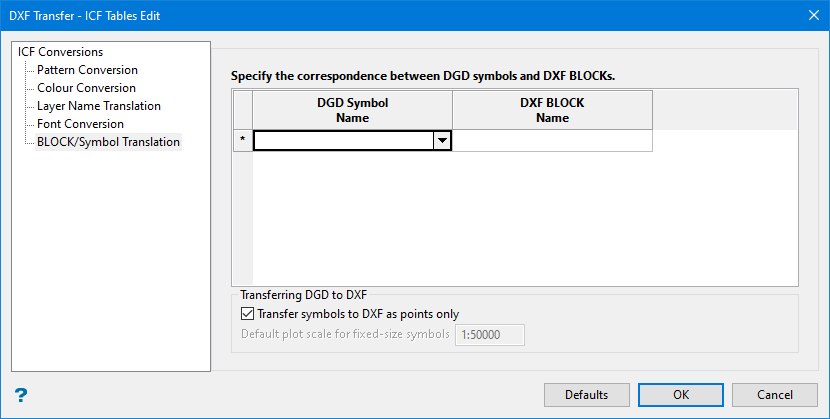The height and width of the screenshot is (419, 830).
Task: Click the DGD Symbol Name combo field
Action: coord(343,141)
